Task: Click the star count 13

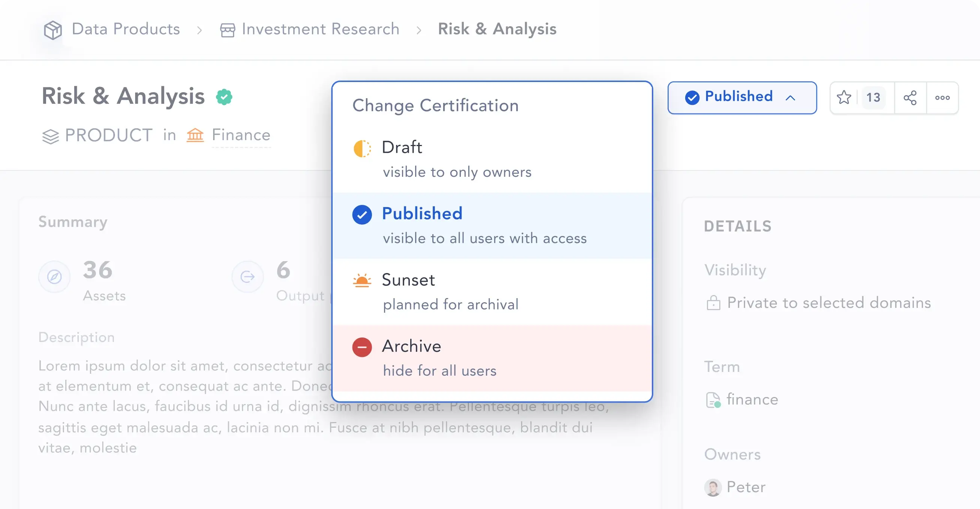Action: (874, 98)
